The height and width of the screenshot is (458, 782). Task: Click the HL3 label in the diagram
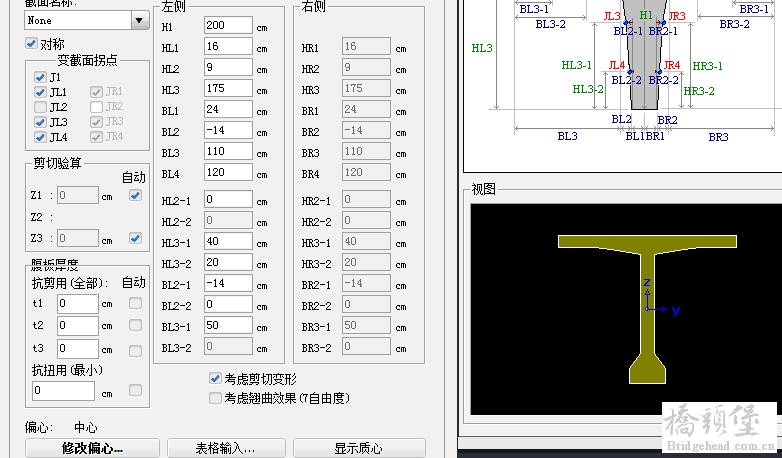[482, 48]
